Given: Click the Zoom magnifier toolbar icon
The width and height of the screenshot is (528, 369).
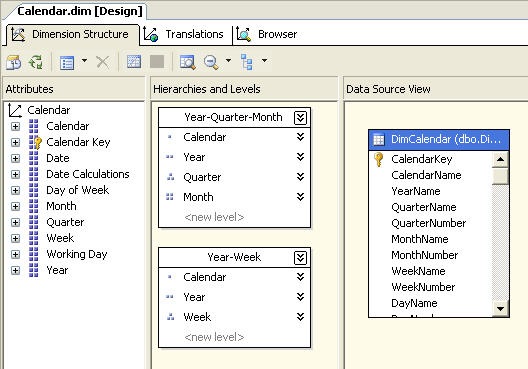Looking at the screenshot, I should [x=211, y=62].
